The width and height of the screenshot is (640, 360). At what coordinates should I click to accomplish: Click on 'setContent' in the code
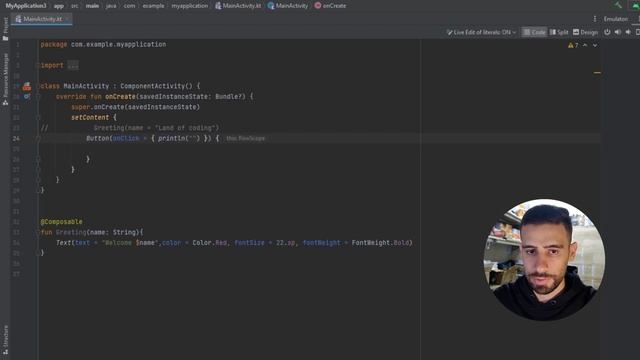pyautogui.click(x=90, y=118)
